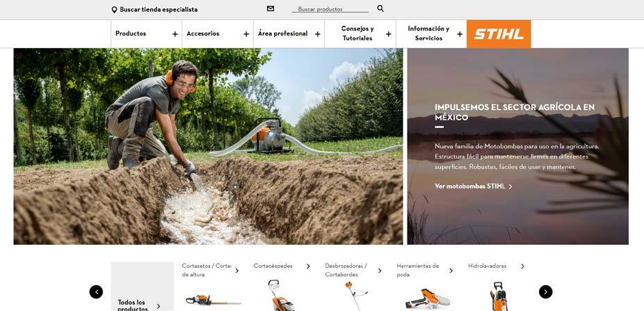The width and height of the screenshot is (644, 311).
Task: Click the previous carousel arrow button
Action: click(x=96, y=292)
